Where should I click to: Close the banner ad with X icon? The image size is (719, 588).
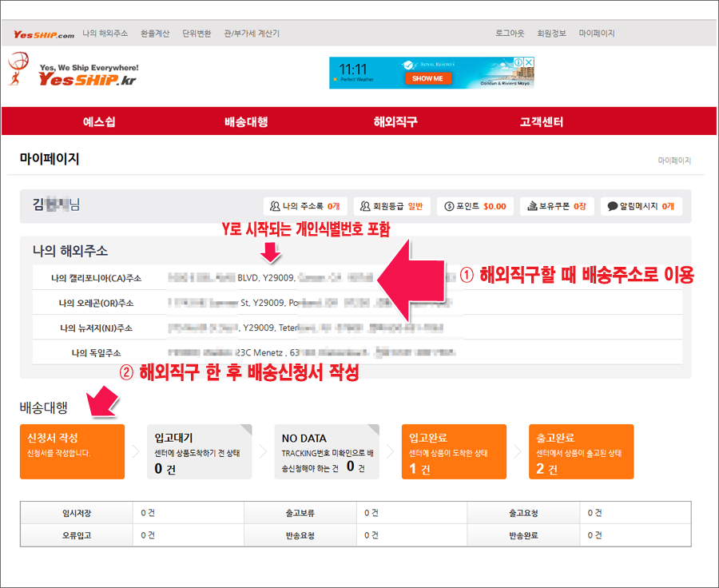click(x=529, y=62)
